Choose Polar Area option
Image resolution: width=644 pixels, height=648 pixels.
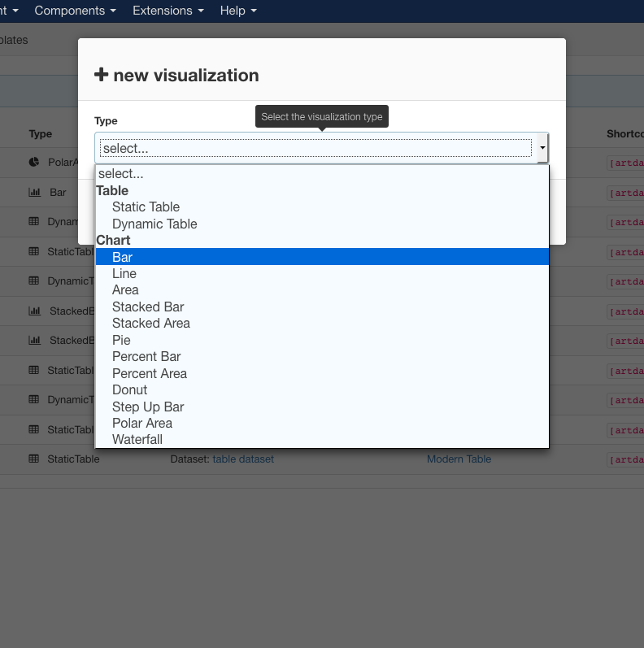click(322, 423)
